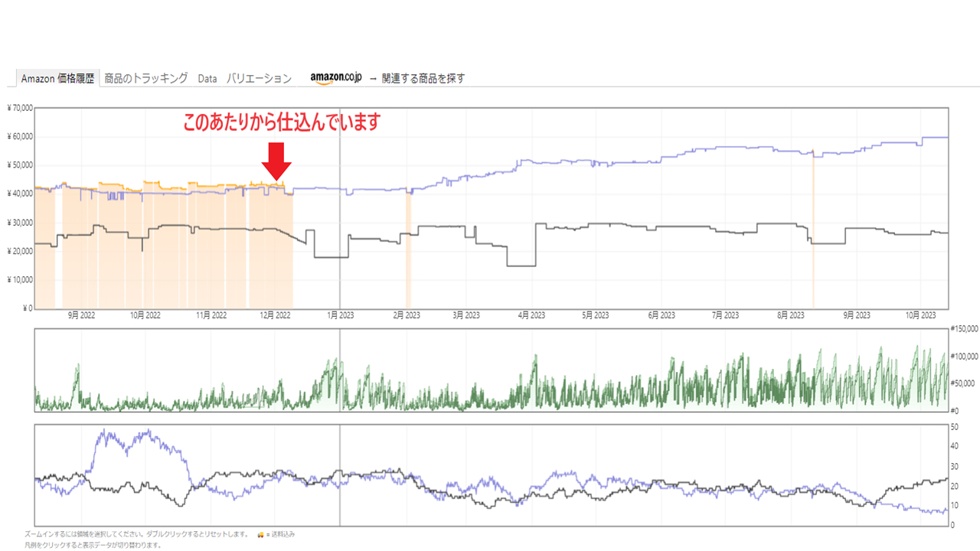Click the 10月 2022 date label
Image resolution: width=980 pixels, height=551 pixels.
click(x=145, y=315)
